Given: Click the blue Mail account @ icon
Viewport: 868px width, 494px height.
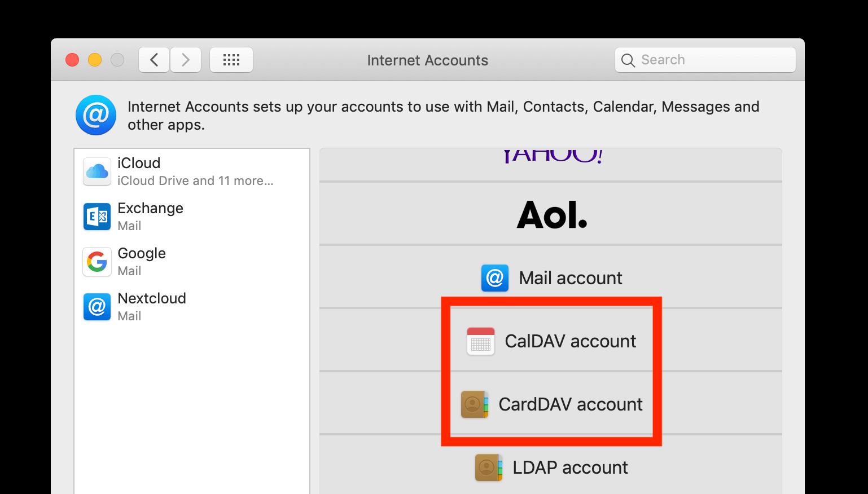Looking at the screenshot, I should pyautogui.click(x=494, y=278).
